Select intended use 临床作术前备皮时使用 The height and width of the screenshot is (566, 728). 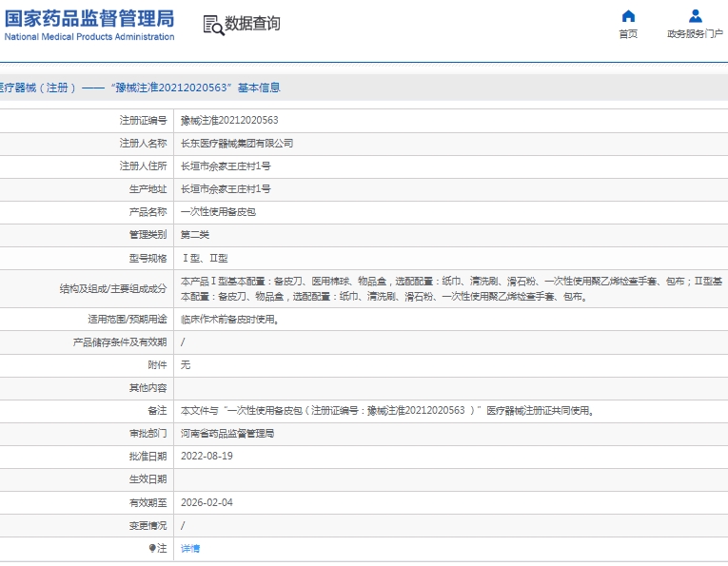tap(230, 320)
